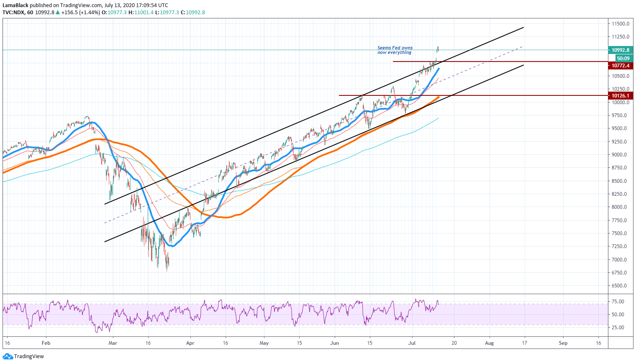Click the Aug label on time axis
Screen dimensions: 636x364
[x=489, y=343]
